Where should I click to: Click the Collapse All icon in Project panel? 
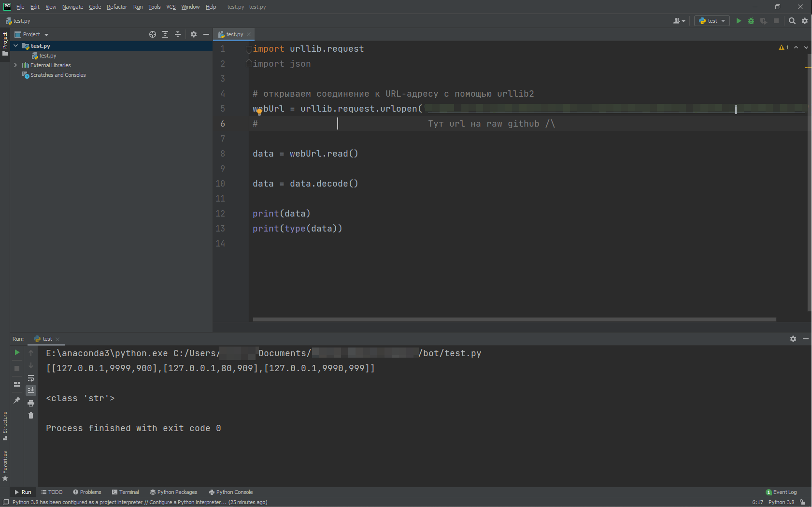[178, 34]
